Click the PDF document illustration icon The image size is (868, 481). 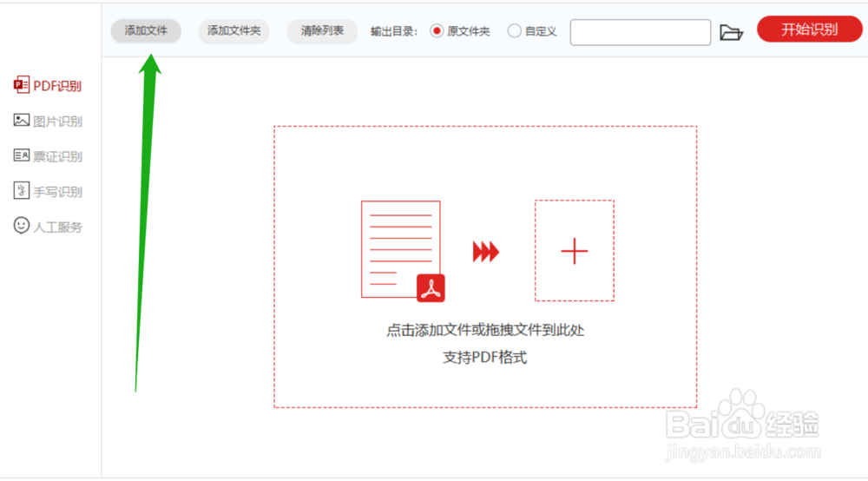401,249
